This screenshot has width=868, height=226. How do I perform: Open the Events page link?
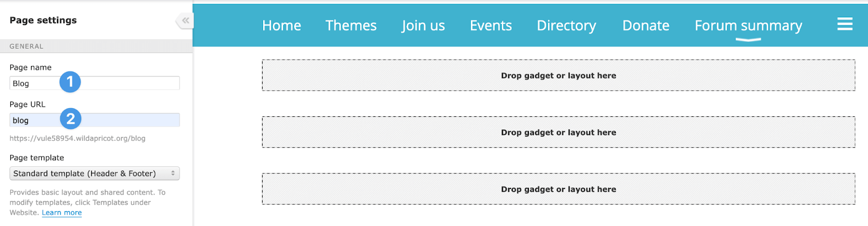[x=491, y=26]
